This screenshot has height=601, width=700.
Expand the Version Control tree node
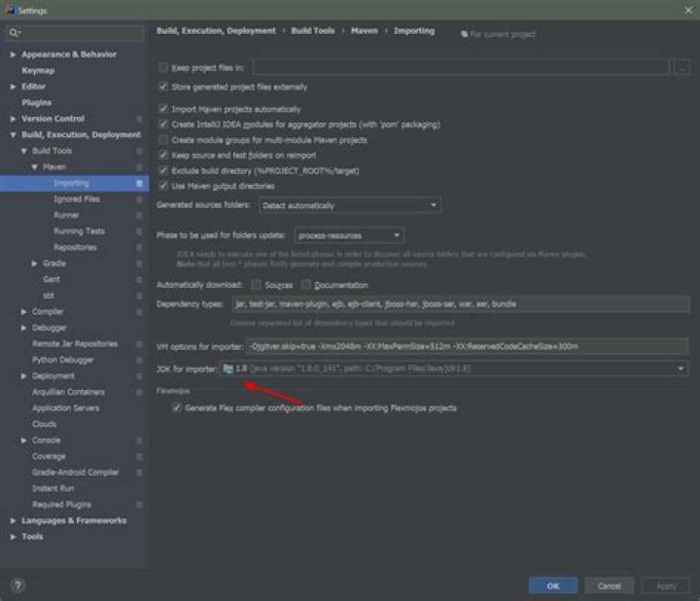pyautogui.click(x=13, y=119)
